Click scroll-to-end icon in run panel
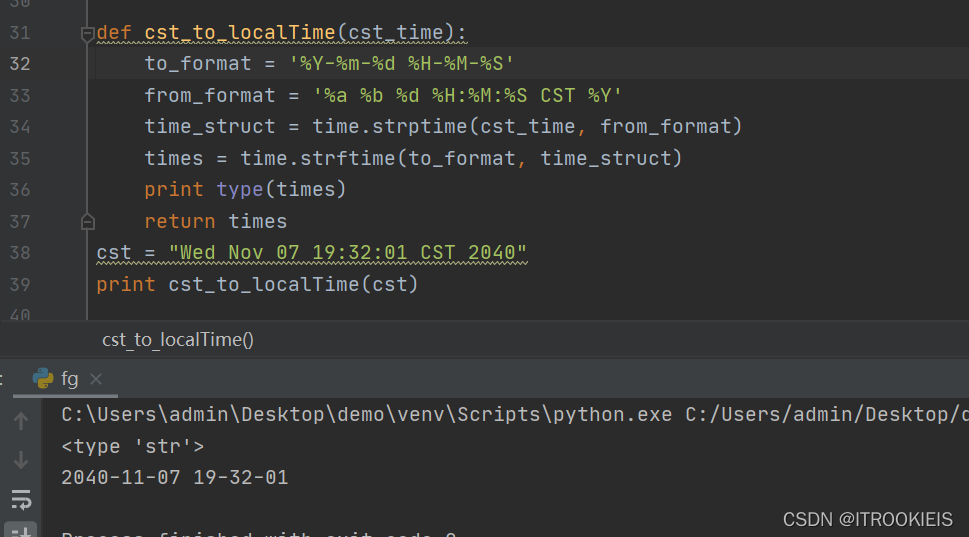This screenshot has height=537, width=969. [21, 530]
